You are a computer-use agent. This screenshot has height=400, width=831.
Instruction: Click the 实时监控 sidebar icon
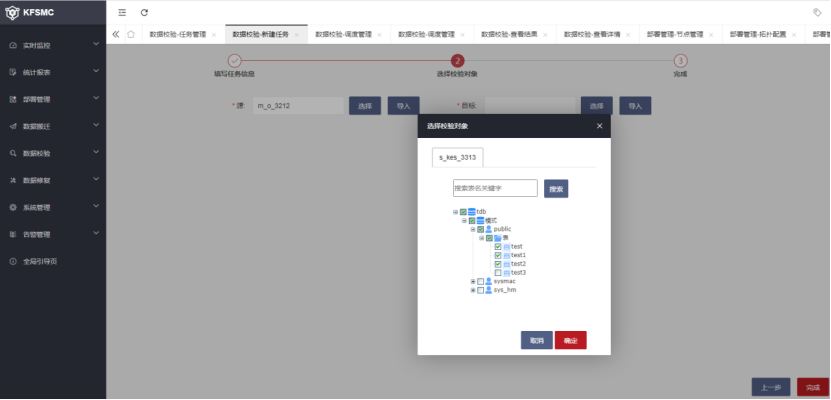pyautogui.click(x=13, y=46)
